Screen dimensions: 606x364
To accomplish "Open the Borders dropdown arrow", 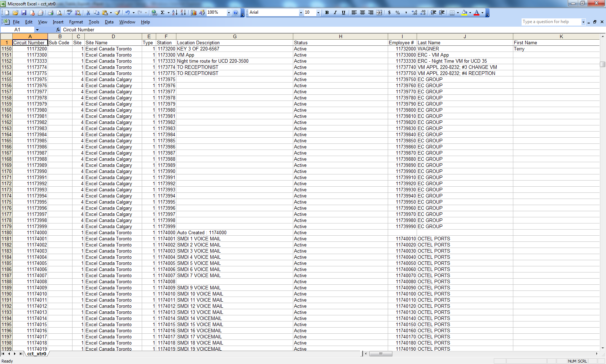I will point(458,13).
